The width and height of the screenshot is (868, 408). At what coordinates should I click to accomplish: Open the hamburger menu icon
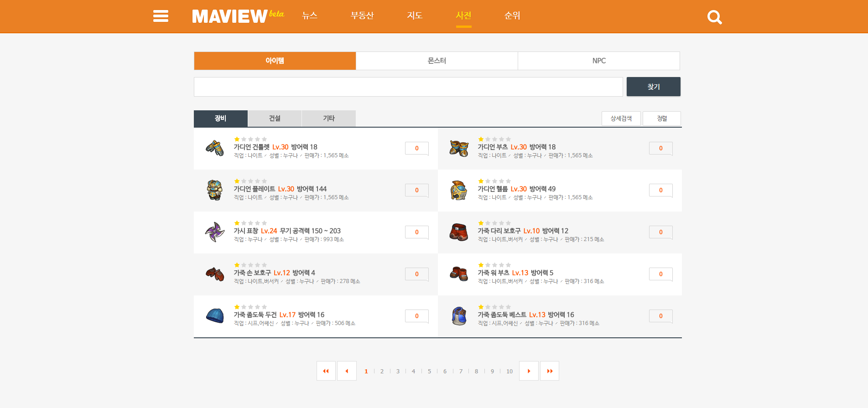[x=161, y=16]
